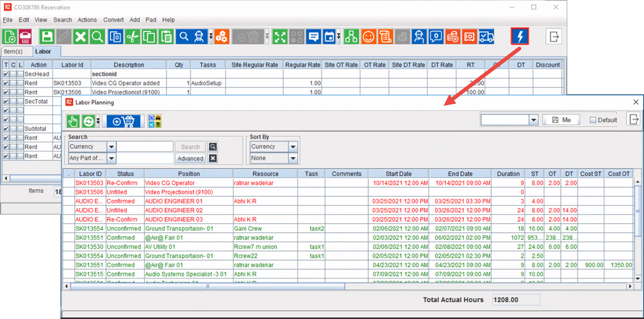The height and width of the screenshot is (319, 644).
Task: Click the add PO shopping cart button
Action: pyautogui.click(x=123, y=121)
